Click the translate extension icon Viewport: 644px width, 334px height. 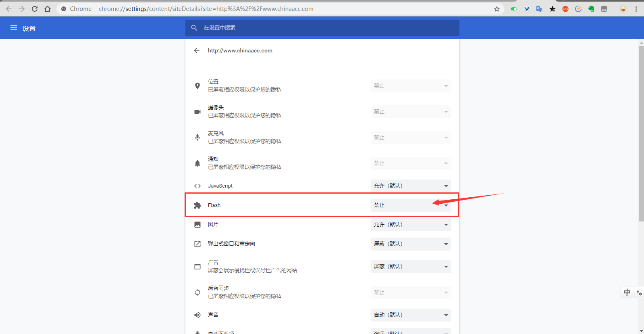point(539,9)
